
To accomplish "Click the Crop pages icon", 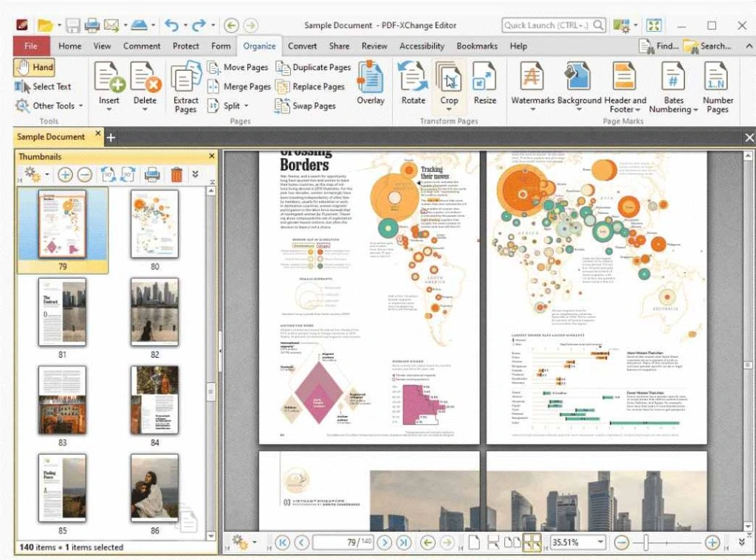I will [449, 76].
